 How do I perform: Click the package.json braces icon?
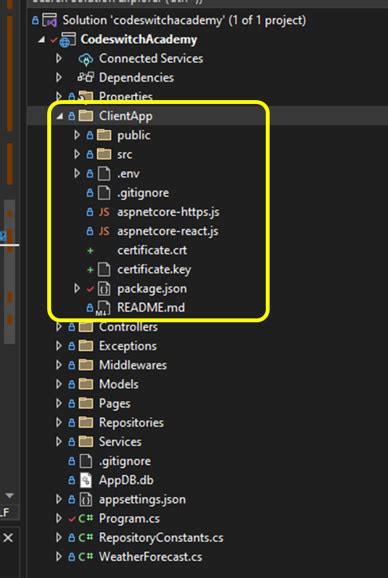[104, 289]
